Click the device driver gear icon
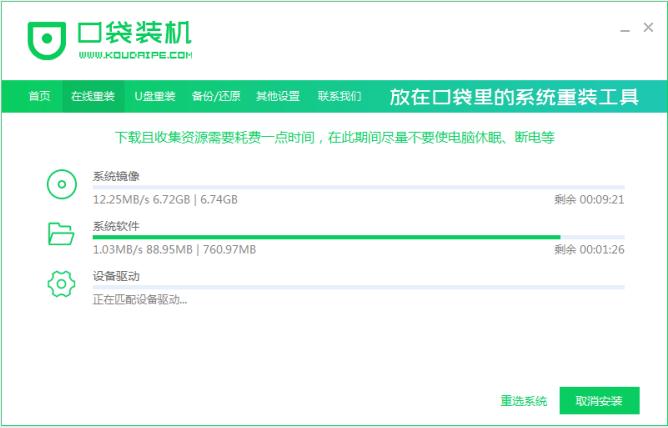668x428 pixels. (61, 284)
